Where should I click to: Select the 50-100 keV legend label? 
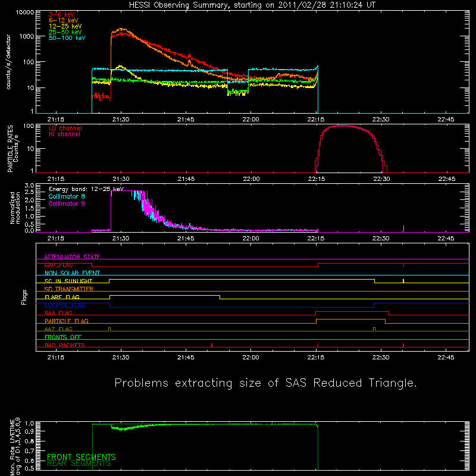tap(67, 37)
